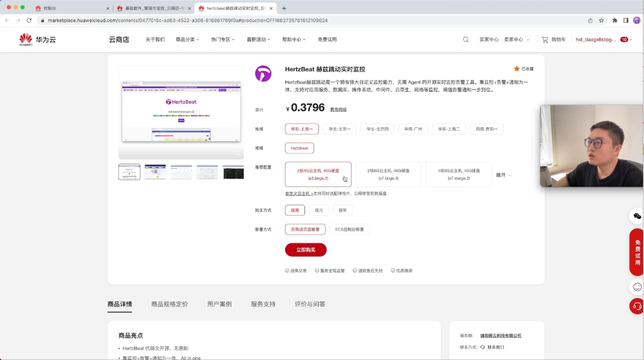Switch to the 商品详情 tab
The image size is (644, 360).
pos(120,304)
